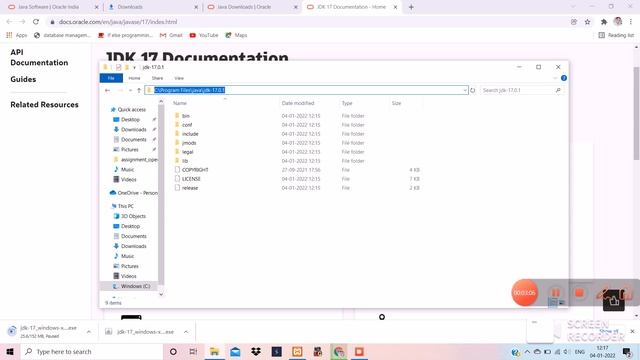Open the lib folder
This screenshot has height=360, width=640.
coord(185,161)
